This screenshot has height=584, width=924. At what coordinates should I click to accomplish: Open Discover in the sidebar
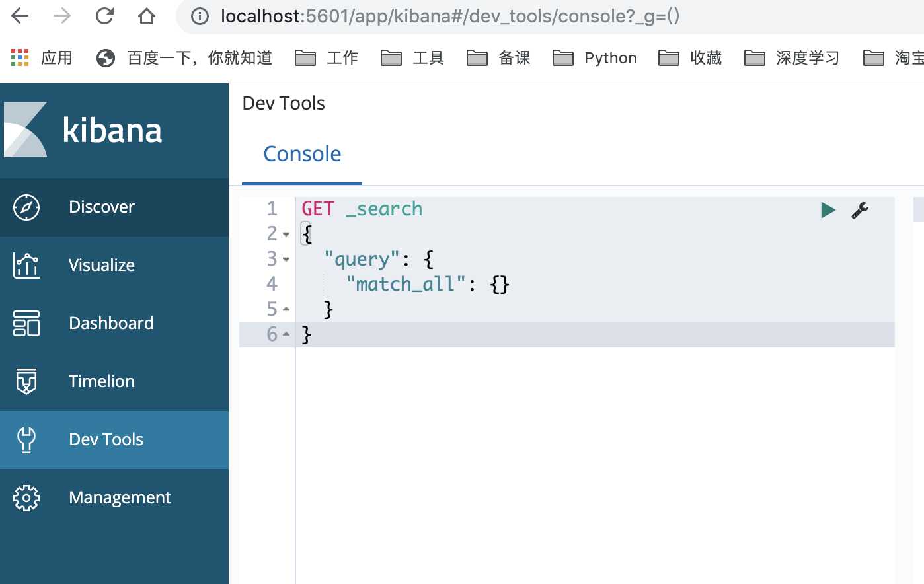[x=114, y=207]
